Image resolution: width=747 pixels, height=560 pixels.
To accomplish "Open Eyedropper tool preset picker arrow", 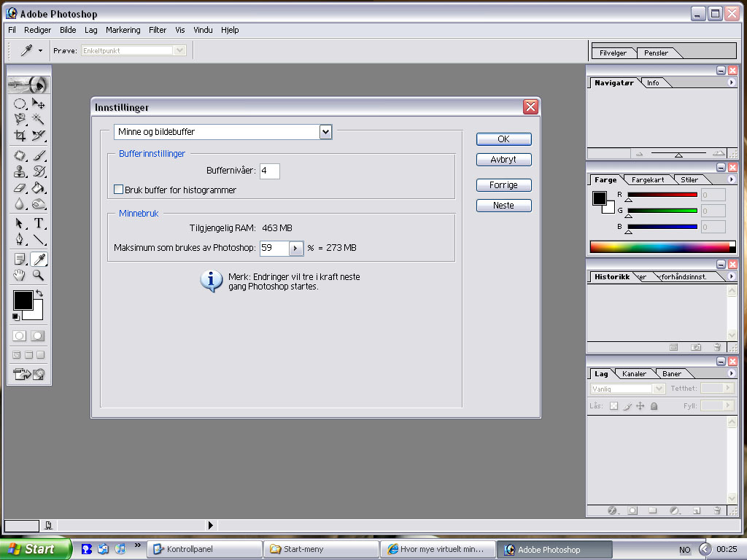I will tap(41, 50).
